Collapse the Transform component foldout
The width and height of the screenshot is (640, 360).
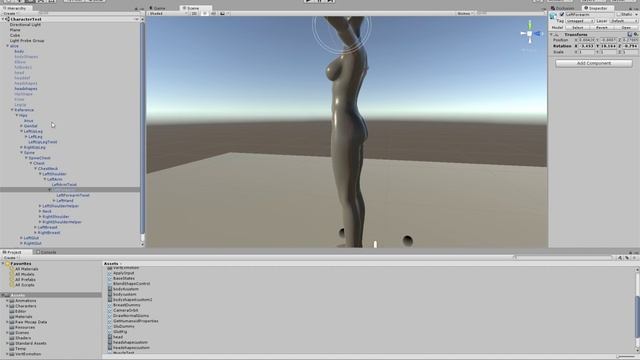551,35
